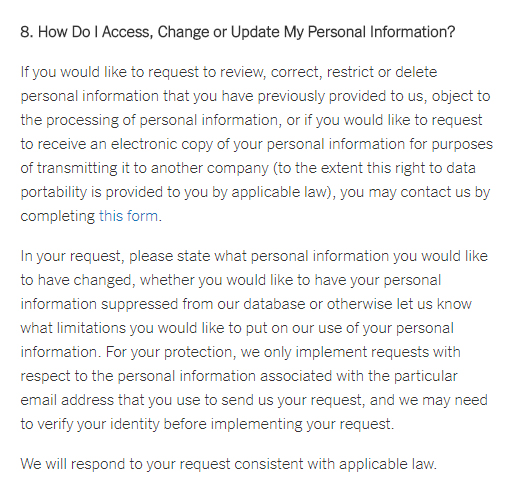Click the line starting "In your request"
Viewport: 506px width, 491px height.
tap(254, 256)
